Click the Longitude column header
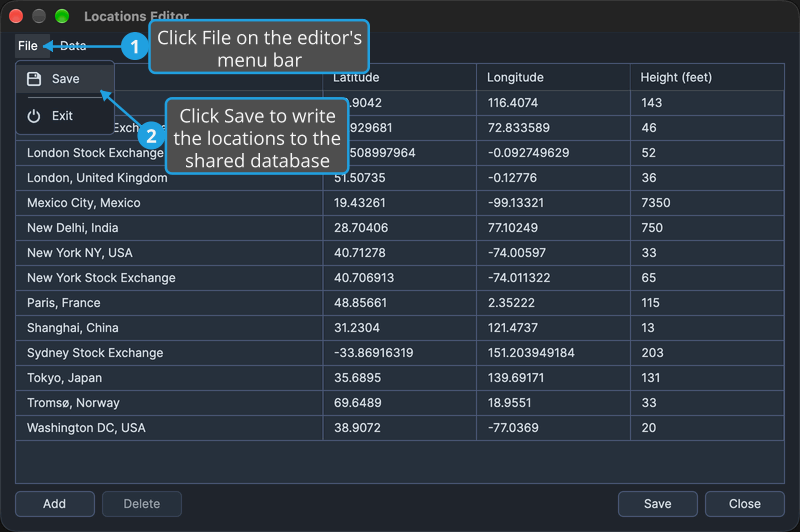The width and height of the screenshot is (800, 532). 553,78
